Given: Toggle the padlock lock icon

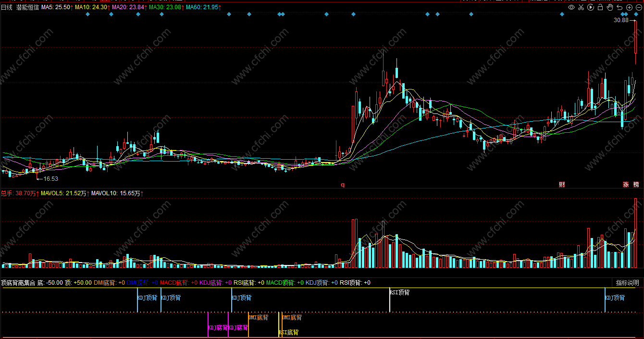Looking at the screenshot, I should 600,7.
